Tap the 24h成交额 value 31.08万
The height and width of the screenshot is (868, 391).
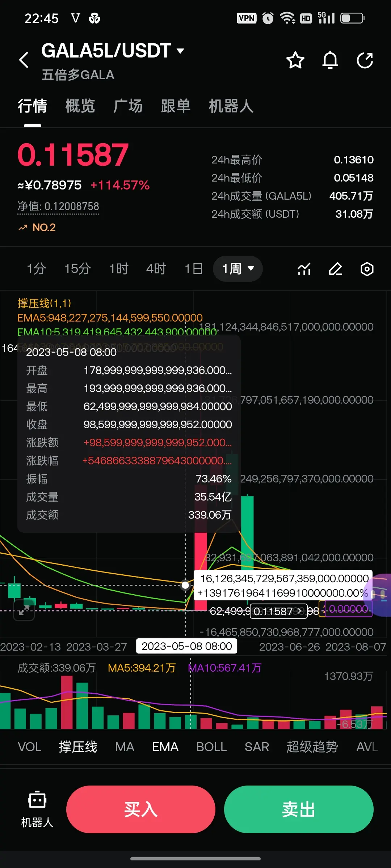coord(354,214)
